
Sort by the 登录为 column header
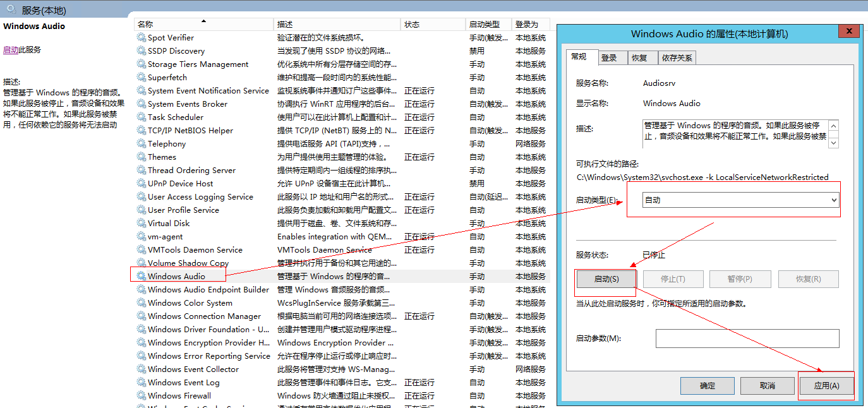[x=530, y=24]
